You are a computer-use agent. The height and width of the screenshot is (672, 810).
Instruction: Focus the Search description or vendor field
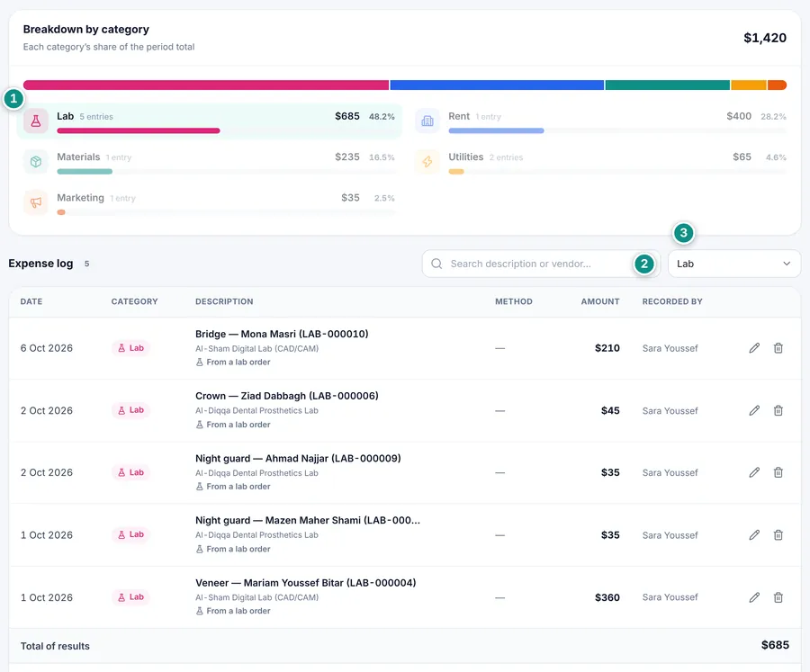click(x=541, y=264)
